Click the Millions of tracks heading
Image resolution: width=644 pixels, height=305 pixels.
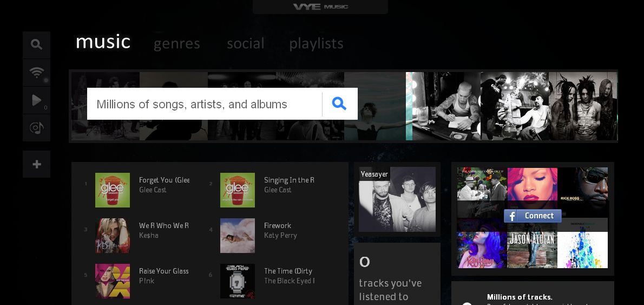pos(520,297)
